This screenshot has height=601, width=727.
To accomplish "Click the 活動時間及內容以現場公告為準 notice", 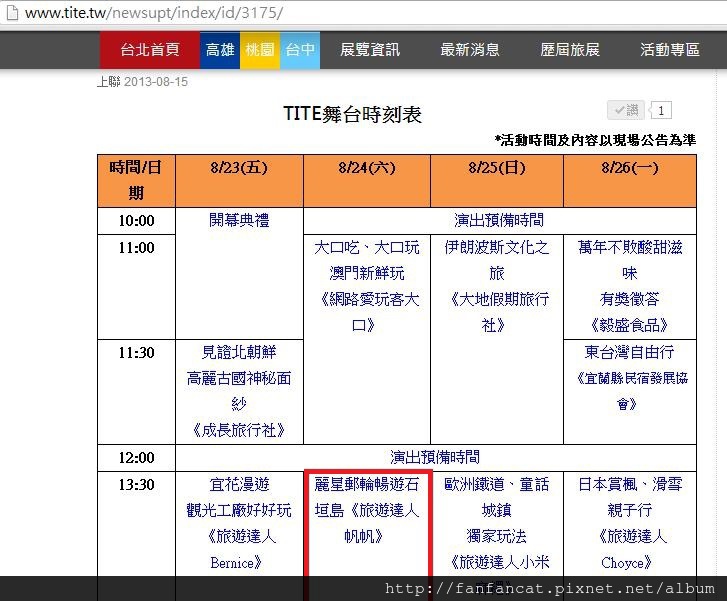I will (595, 140).
